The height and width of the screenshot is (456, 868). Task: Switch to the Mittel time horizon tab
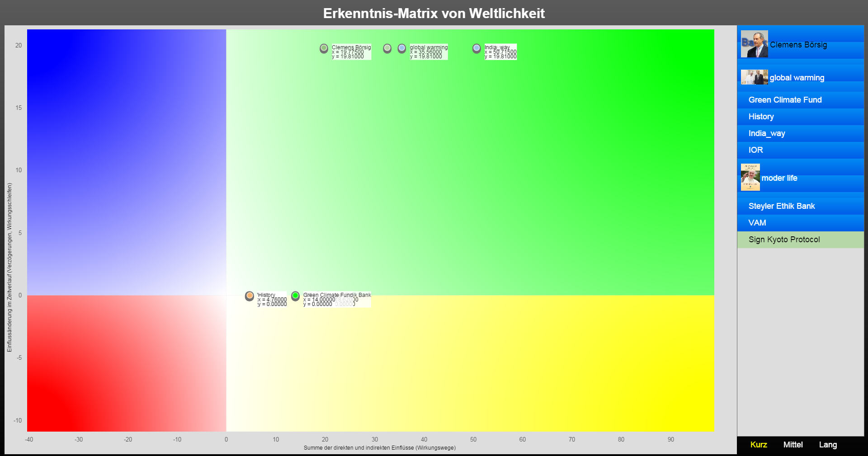(x=793, y=445)
